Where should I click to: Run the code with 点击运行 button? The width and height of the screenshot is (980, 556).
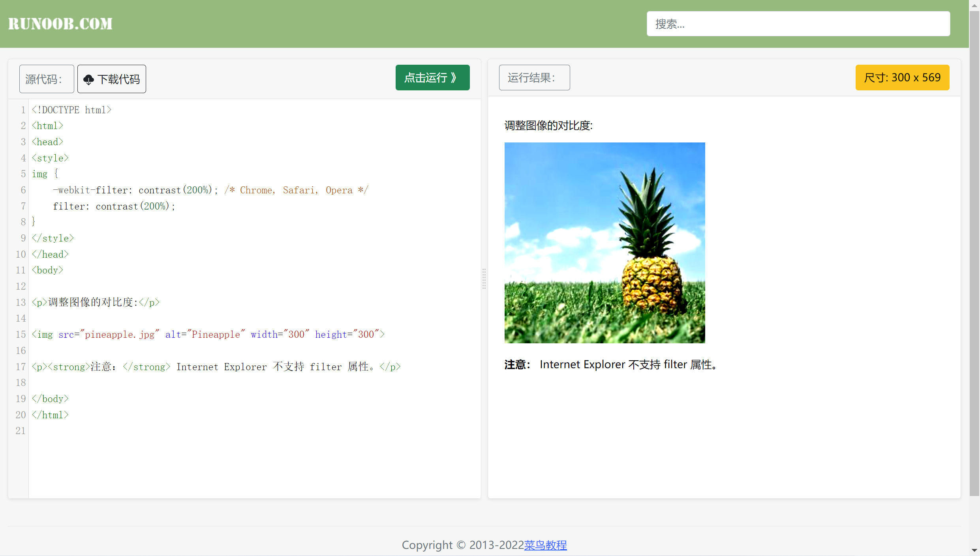[x=433, y=77]
